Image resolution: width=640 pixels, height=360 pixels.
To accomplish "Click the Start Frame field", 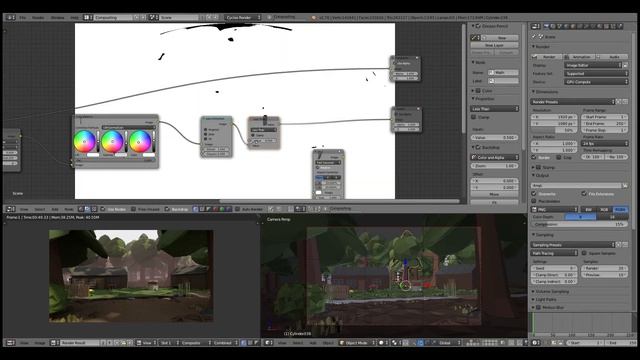I will tap(604, 117).
